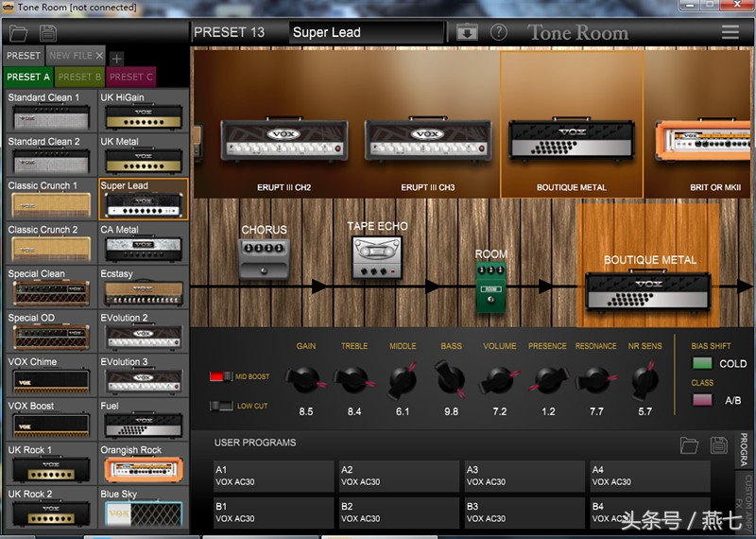
Task: Load Classic Crunch 2 preset
Action: [x=51, y=243]
